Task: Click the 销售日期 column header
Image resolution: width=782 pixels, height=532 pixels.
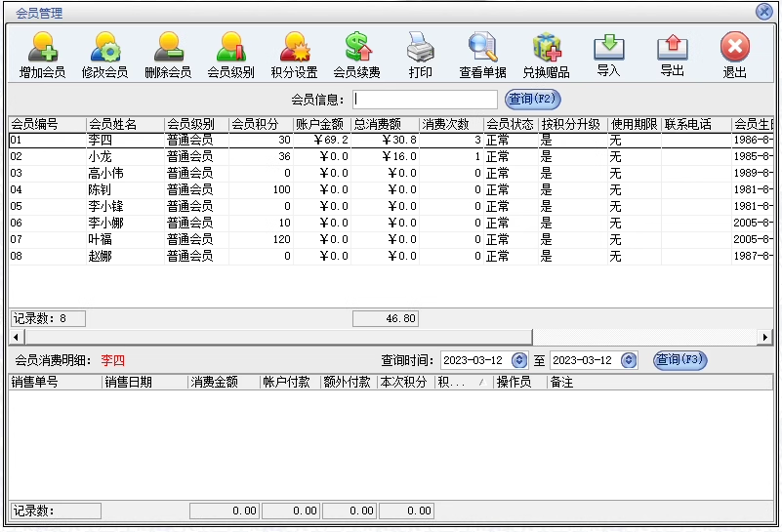Action: 144,382
